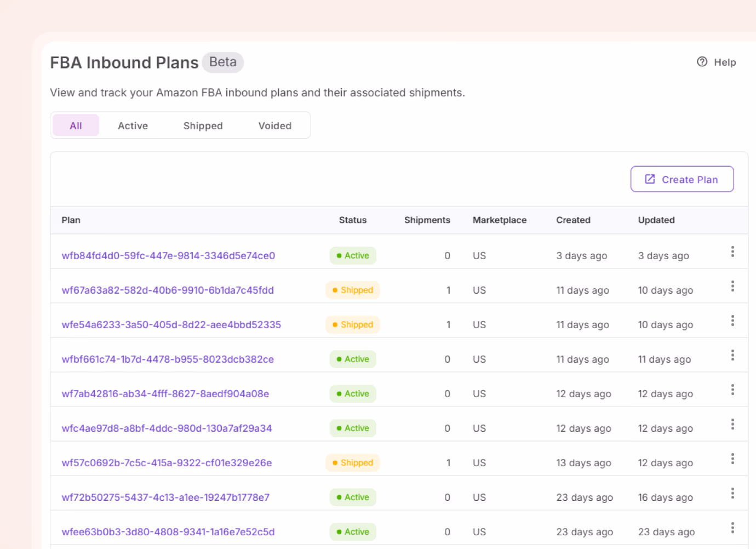Screen dimensions: 756x549
Task: Click the Status column header
Action: [353, 220]
